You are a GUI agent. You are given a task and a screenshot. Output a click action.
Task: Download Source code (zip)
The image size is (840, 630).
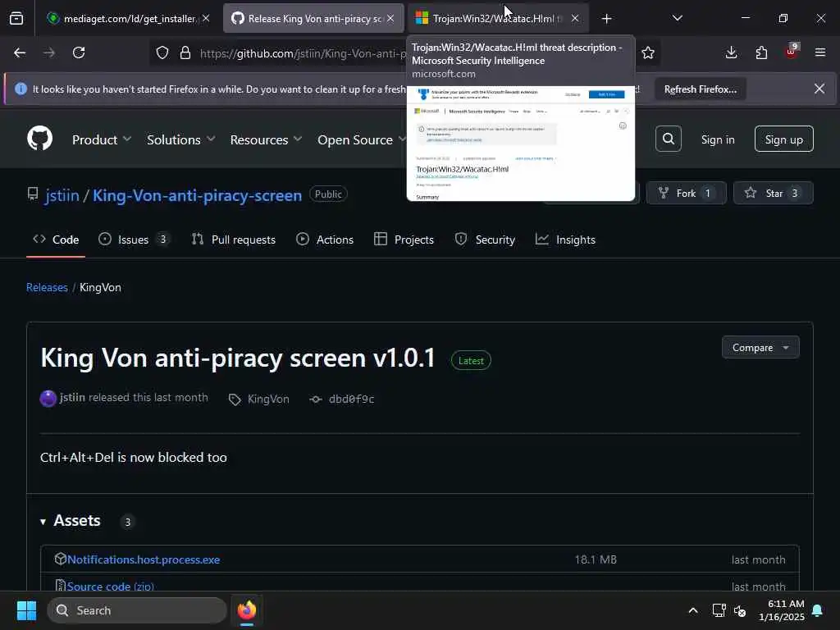point(111,586)
